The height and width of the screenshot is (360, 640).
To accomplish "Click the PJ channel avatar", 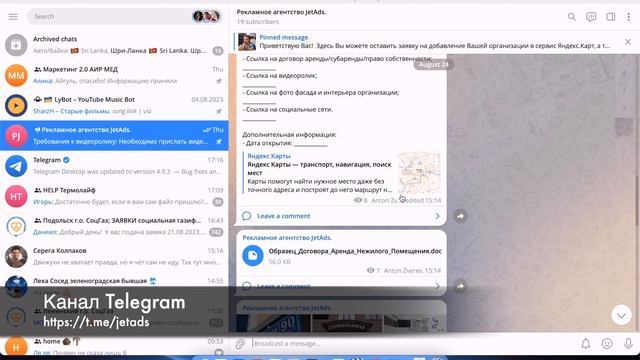I will pyautogui.click(x=16, y=136).
